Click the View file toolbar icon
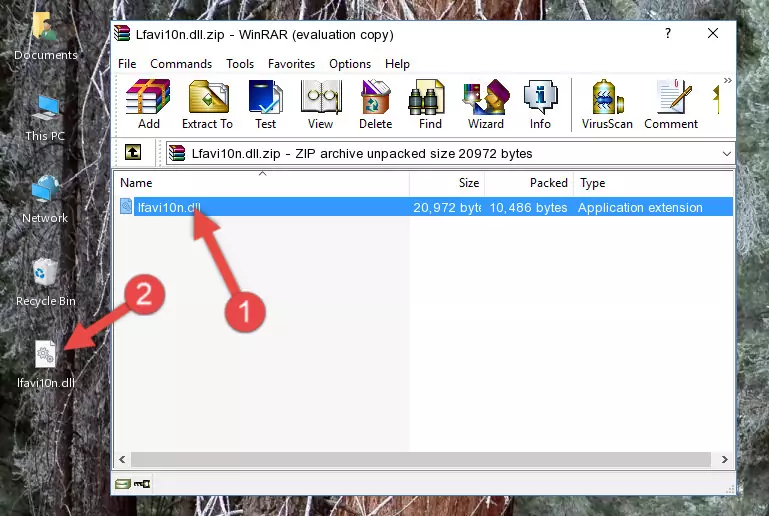Screen dimensions: 769x516 (321, 104)
